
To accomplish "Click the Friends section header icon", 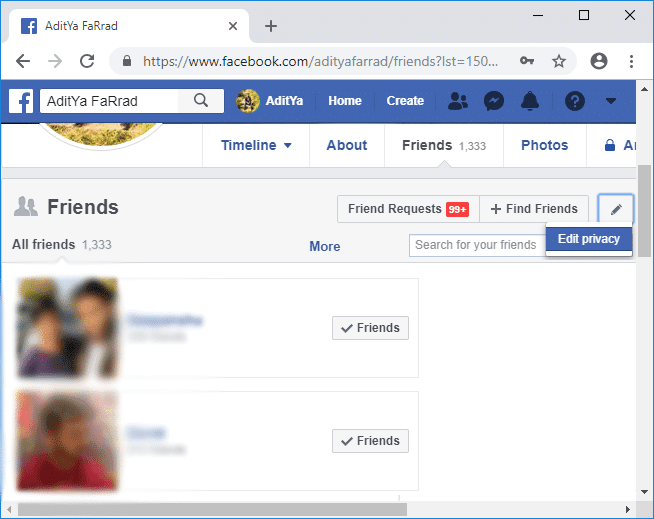I will tap(26, 207).
